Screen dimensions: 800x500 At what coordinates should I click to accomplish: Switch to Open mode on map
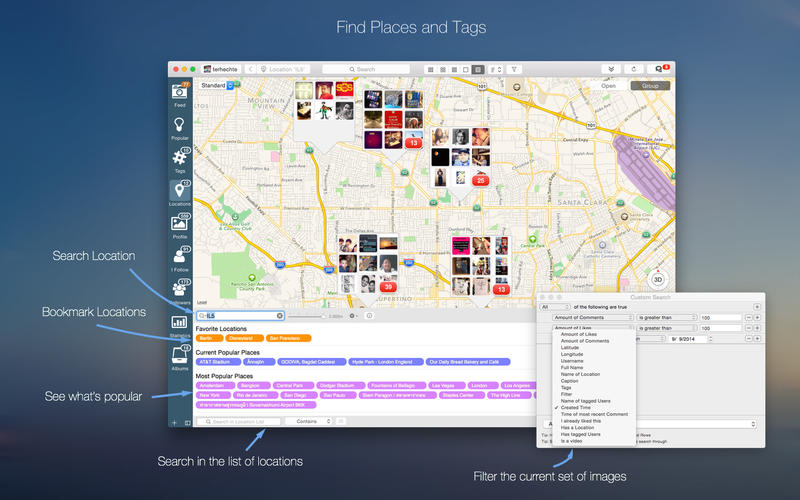point(608,86)
